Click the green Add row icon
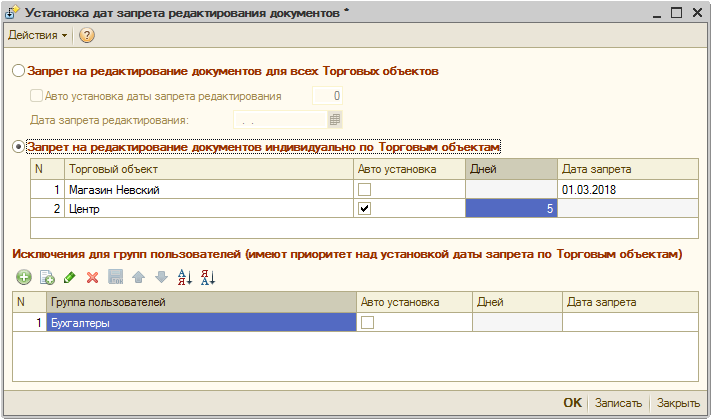 tap(24, 277)
